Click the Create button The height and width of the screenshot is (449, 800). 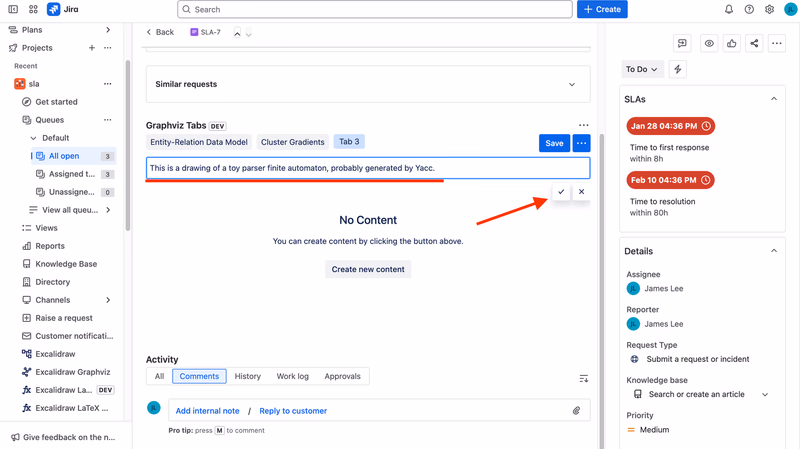(602, 9)
